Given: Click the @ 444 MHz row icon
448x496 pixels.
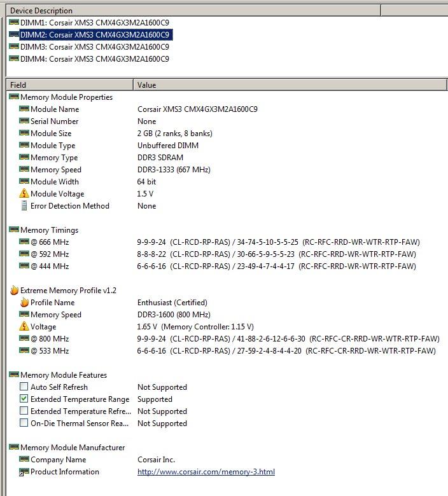Looking at the screenshot, I should pos(24,265).
